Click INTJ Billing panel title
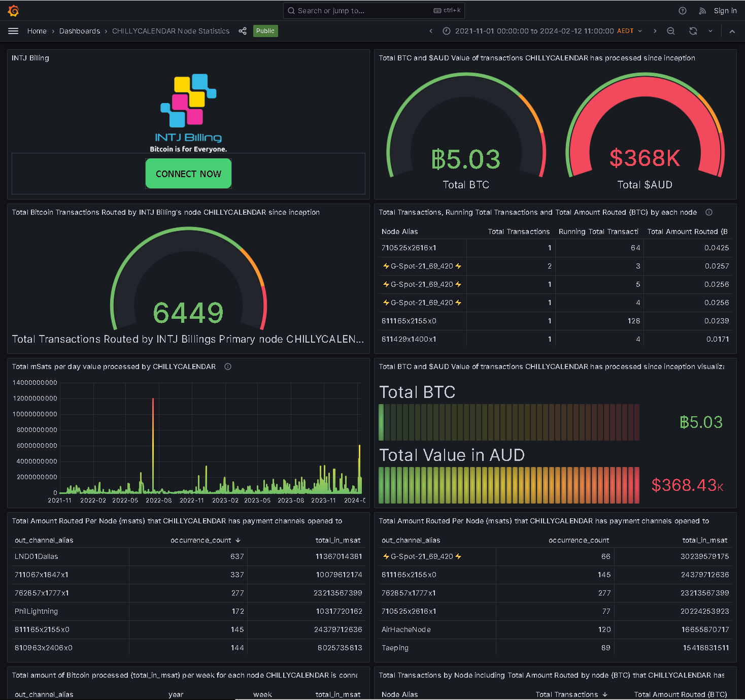Viewport: 745px width, 700px height. click(30, 58)
